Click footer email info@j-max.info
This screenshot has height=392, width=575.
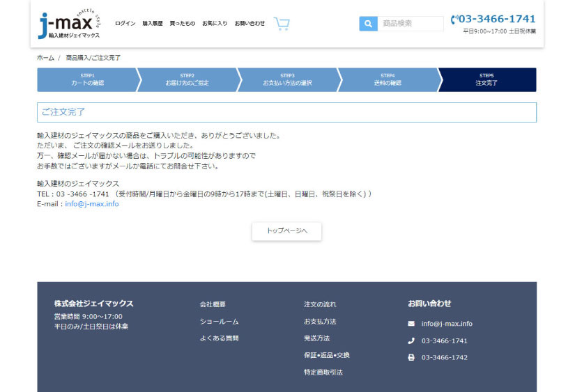447,324
